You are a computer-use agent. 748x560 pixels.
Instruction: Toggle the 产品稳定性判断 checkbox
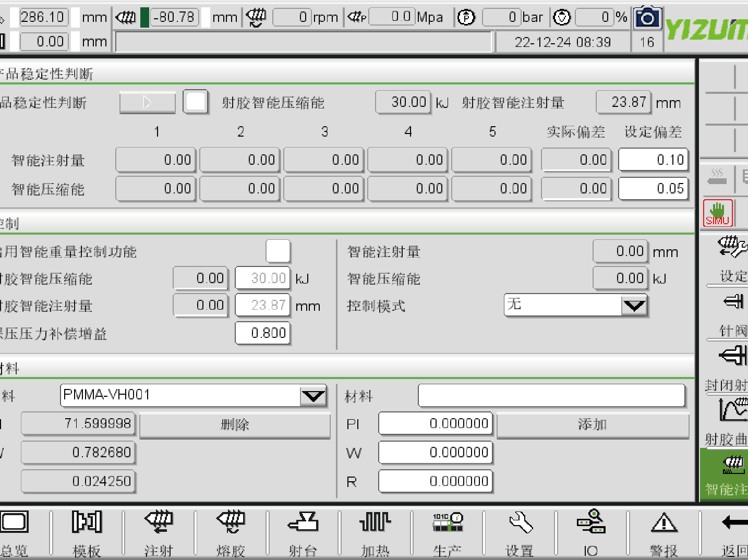(196, 102)
